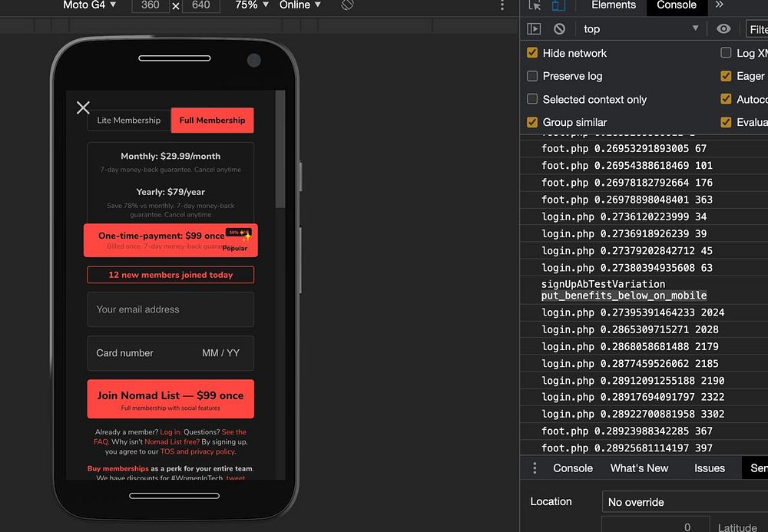
Task: Click Join Nomad List $99 once button
Action: tap(170, 399)
